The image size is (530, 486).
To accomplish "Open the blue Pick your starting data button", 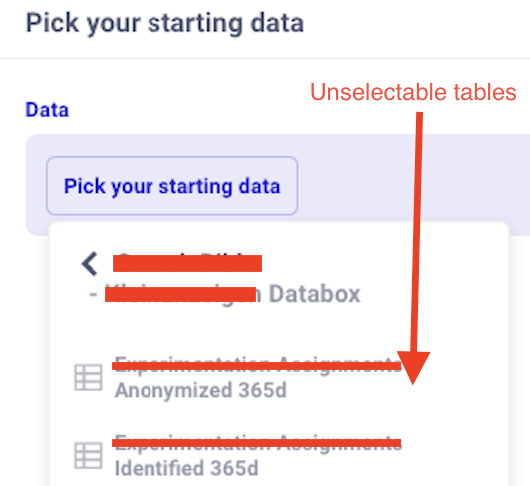I will tap(172, 186).
